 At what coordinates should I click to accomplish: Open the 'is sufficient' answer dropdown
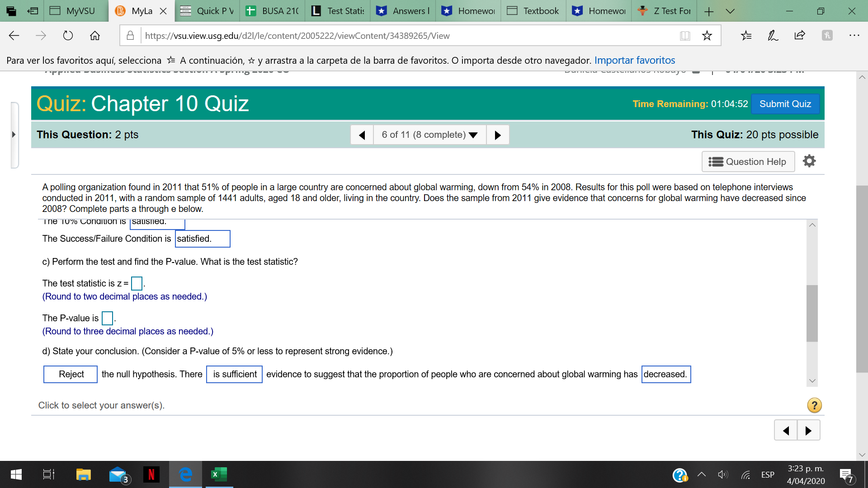pyautogui.click(x=234, y=374)
